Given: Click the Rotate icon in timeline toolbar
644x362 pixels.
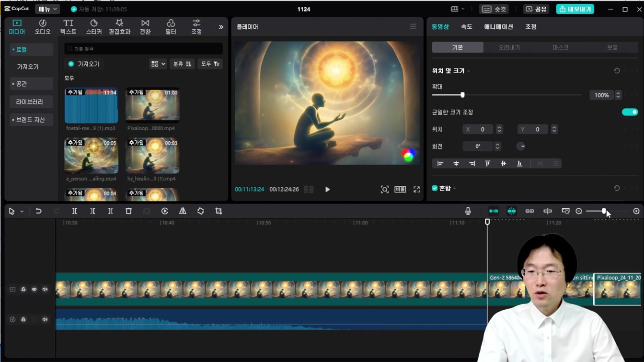Looking at the screenshot, I should click(201, 211).
